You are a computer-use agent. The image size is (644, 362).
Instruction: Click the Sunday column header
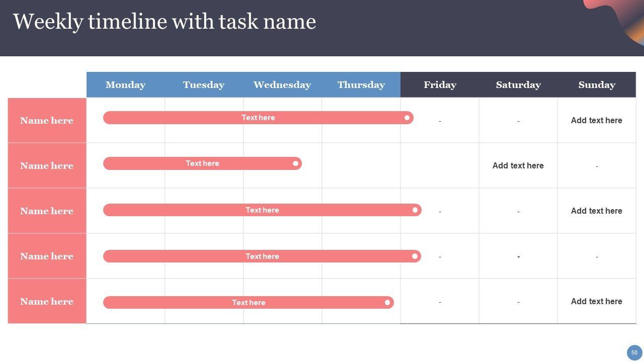click(597, 85)
